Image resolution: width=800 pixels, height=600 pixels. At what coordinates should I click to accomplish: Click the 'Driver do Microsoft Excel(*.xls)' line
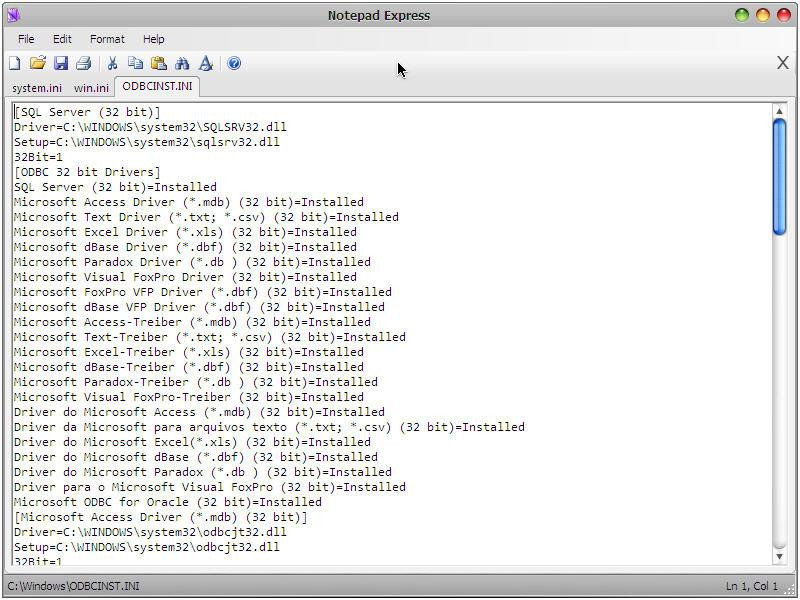192,442
